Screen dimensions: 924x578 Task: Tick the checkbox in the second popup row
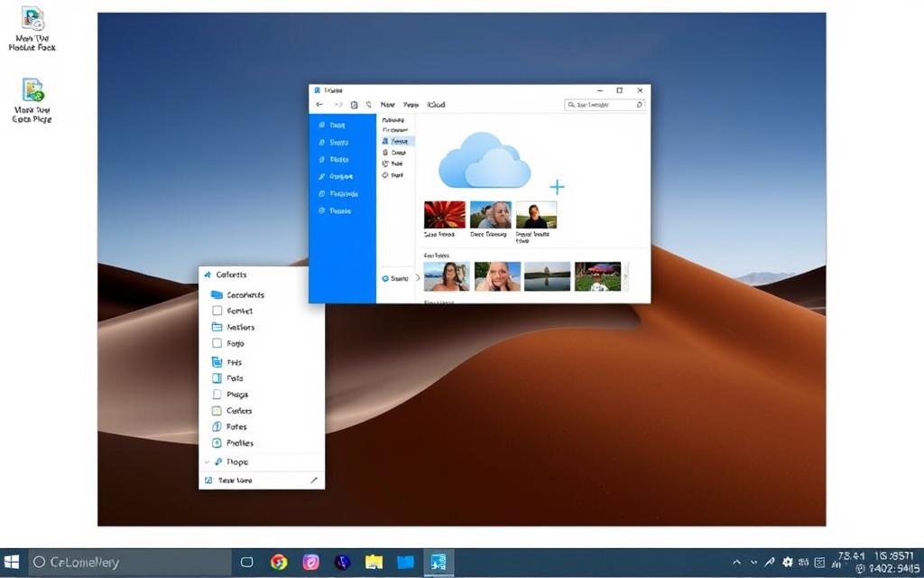click(217, 311)
